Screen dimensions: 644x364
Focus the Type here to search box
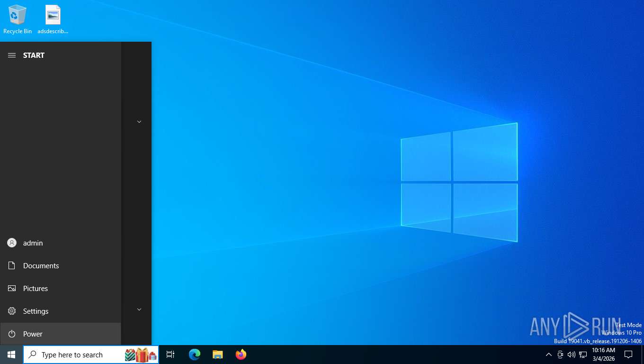[91, 355]
